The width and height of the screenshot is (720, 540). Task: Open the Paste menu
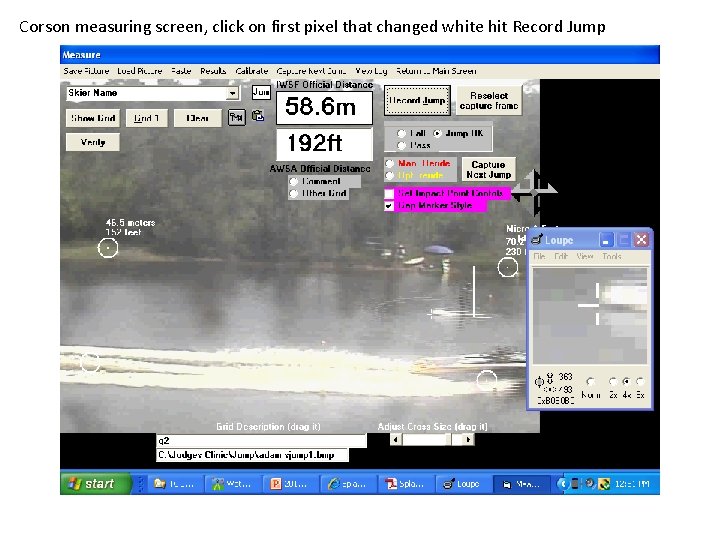tap(181, 71)
